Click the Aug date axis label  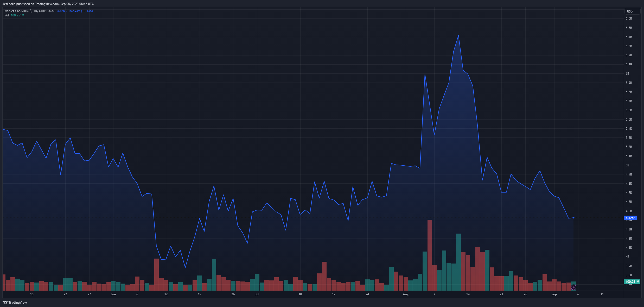[x=405, y=294]
